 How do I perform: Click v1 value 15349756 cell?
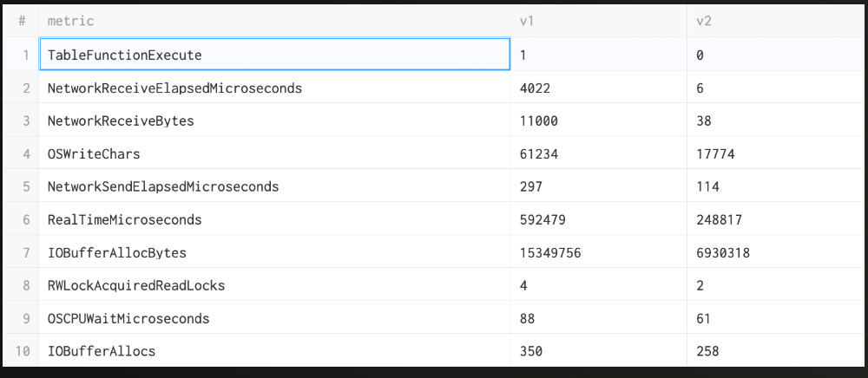pyautogui.click(x=598, y=252)
